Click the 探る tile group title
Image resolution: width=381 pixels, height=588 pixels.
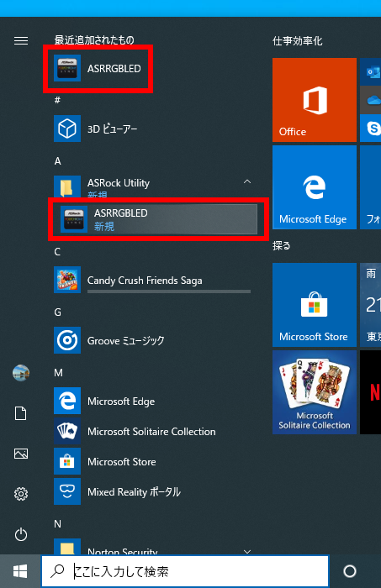(282, 245)
